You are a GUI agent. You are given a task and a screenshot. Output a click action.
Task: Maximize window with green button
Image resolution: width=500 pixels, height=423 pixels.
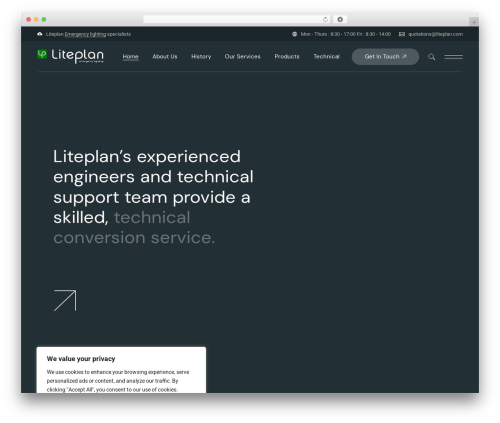pyautogui.click(x=44, y=20)
